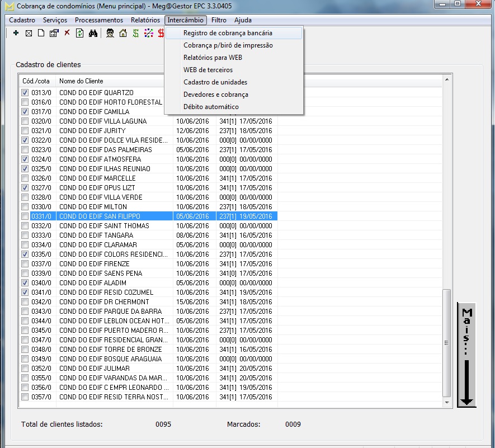Click the binoculars search icon
Viewport: 495px width, 448px height.
click(93, 34)
